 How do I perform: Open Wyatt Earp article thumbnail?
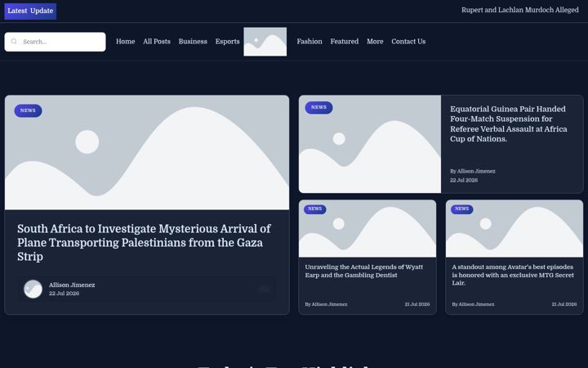click(x=367, y=229)
